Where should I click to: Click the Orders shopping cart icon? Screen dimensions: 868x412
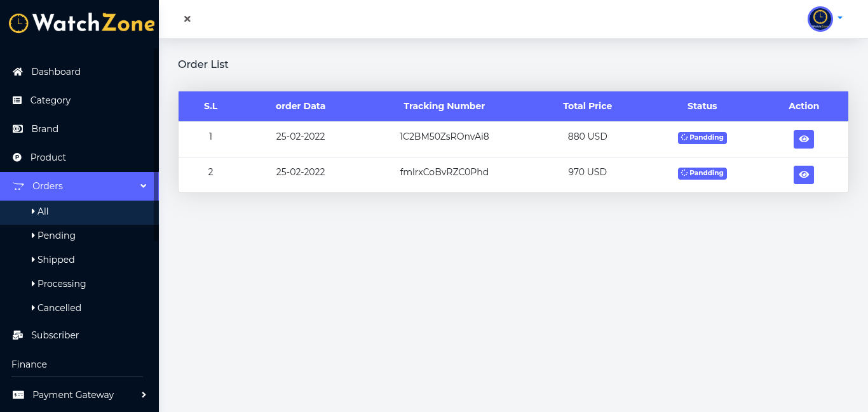[x=18, y=186]
